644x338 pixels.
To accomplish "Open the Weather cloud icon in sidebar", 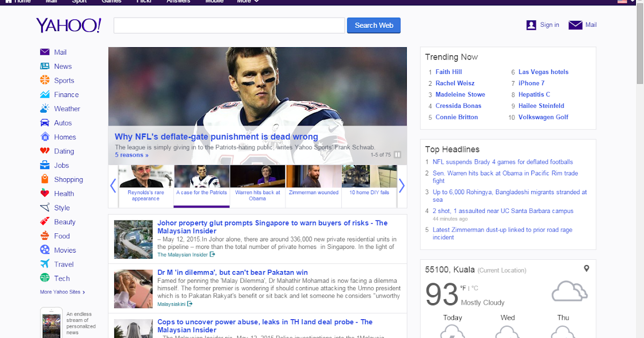I will coord(45,108).
